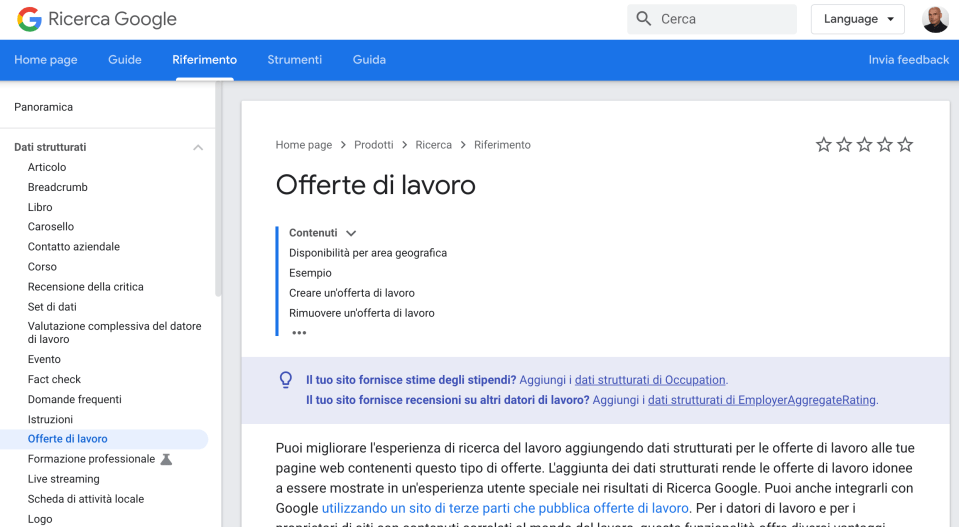
Task: Rate the page four stars
Action: pyautogui.click(x=884, y=145)
